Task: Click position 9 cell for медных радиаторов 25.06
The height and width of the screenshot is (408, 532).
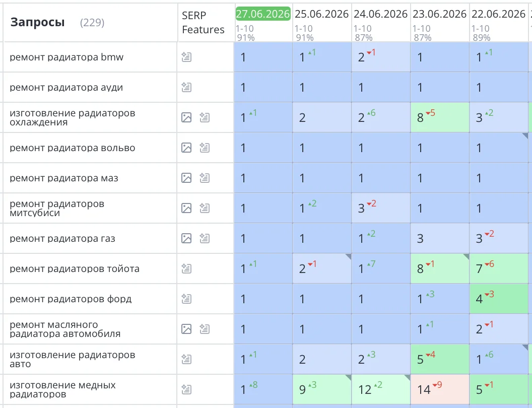Action: (321, 389)
